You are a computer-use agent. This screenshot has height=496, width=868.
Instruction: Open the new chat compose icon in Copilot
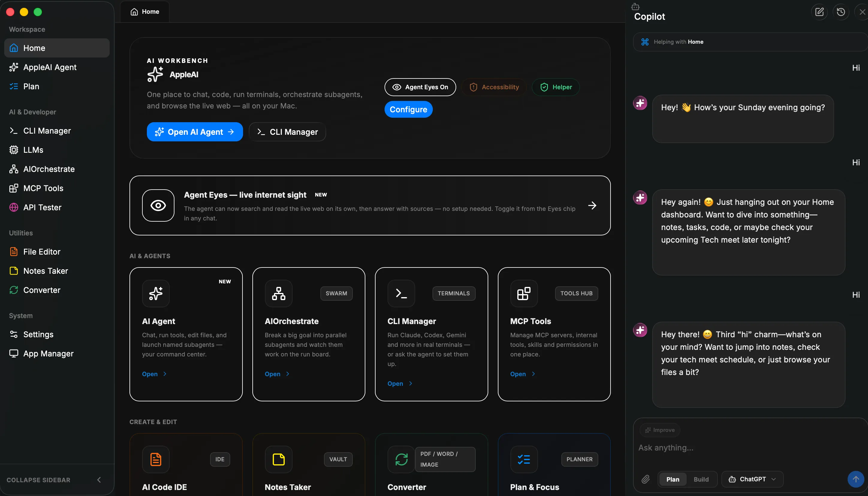point(819,12)
